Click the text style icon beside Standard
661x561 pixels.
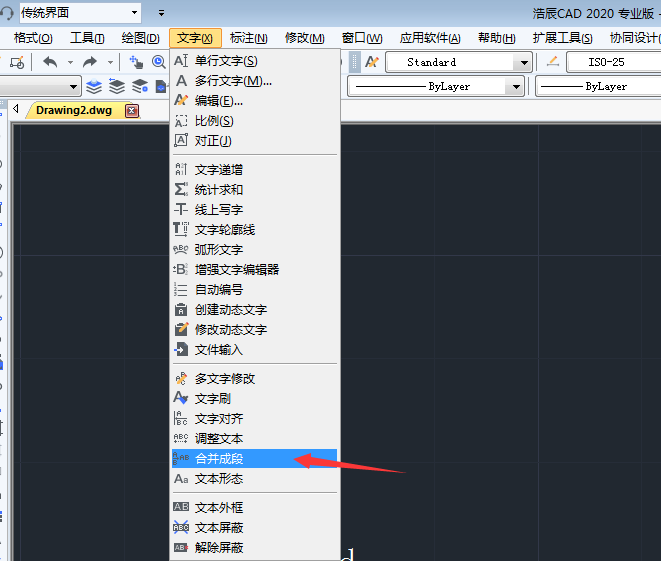click(x=371, y=62)
